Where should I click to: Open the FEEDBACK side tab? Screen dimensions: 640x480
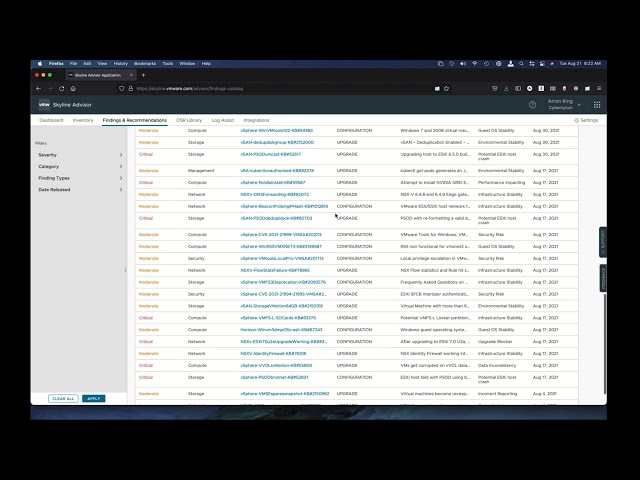click(x=602, y=278)
